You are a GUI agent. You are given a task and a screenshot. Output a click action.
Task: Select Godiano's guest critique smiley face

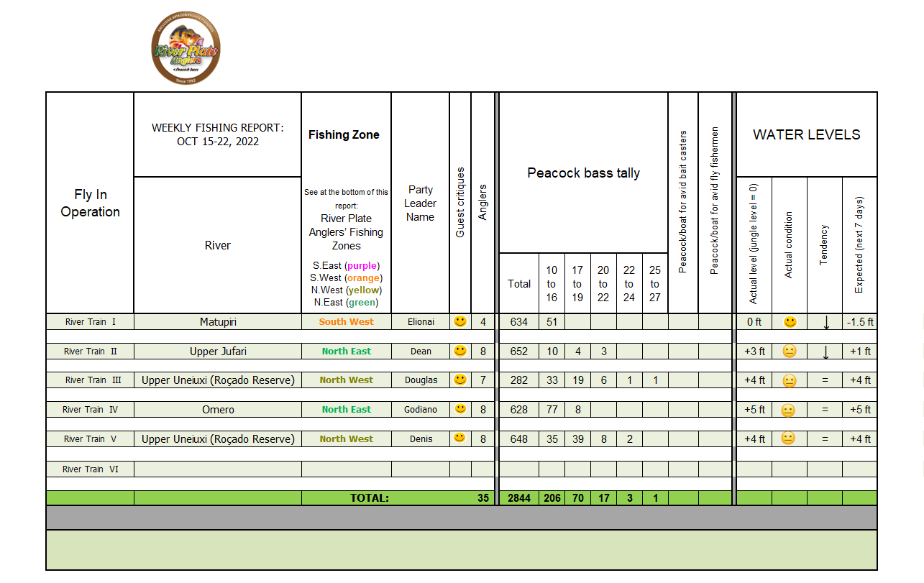click(x=460, y=409)
